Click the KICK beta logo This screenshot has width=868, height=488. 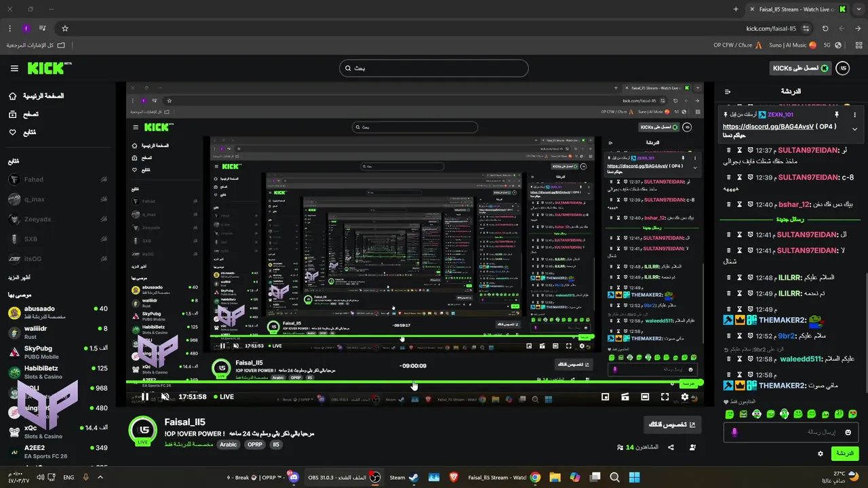point(50,68)
